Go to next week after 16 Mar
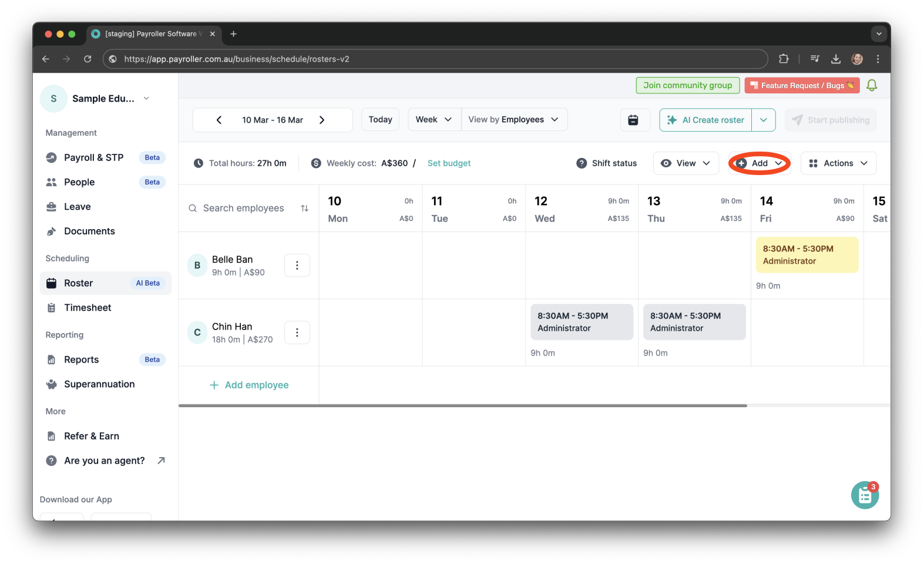Screen dimensions: 924x564 coord(322,120)
